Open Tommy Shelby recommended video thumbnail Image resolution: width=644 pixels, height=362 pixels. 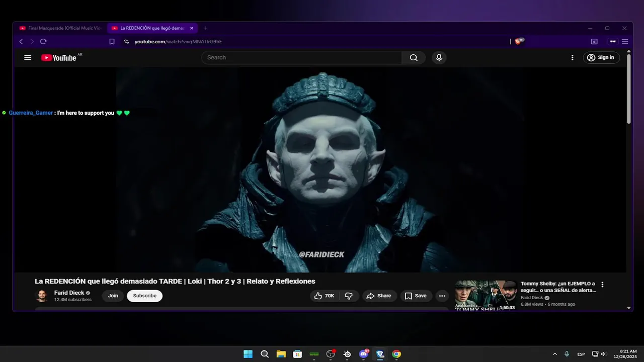tap(486, 295)
